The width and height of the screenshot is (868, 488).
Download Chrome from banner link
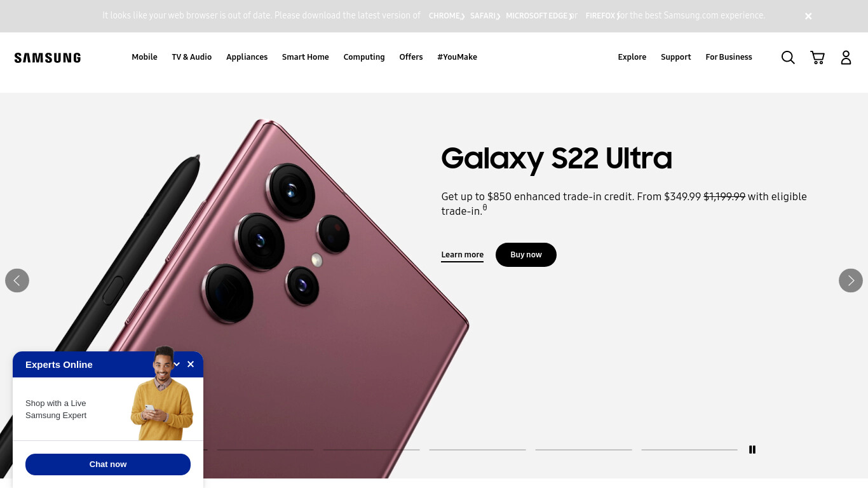pyautogui.click(x=446, y=16)
